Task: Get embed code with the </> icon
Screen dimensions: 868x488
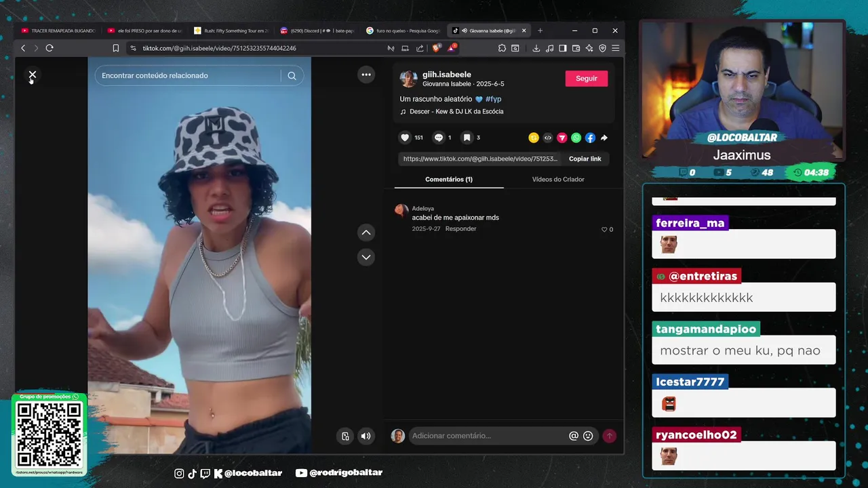Action: point(548,138)
